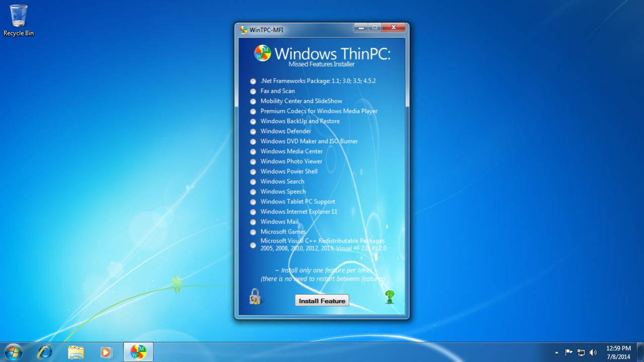Viewport: 644px width, 362px height.
Task: Select Windows Media Center radio button
Action: [253, 152]
